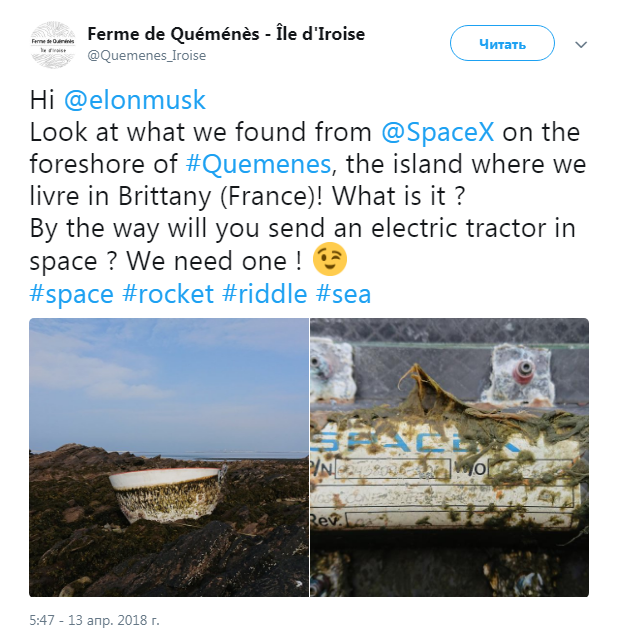Viewport: 617px width, 640px height.
Task: Open the @SpaceX mention link
Action: tap(437, 132)
